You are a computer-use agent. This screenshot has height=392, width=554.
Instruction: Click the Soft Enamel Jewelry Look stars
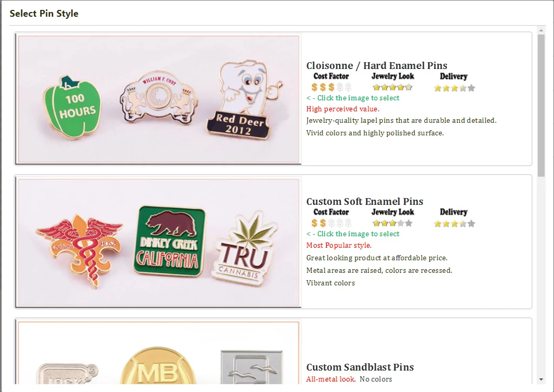click(393, 223)
